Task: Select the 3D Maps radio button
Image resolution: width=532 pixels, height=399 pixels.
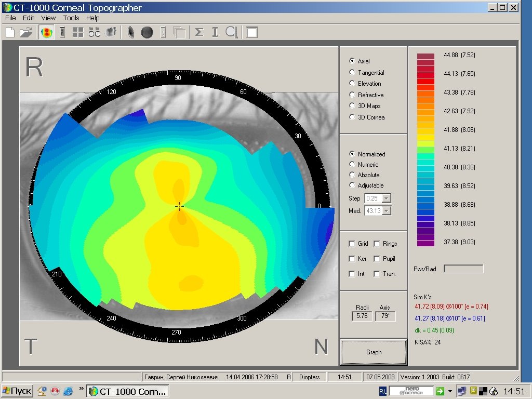Action: tap(352, 105)
